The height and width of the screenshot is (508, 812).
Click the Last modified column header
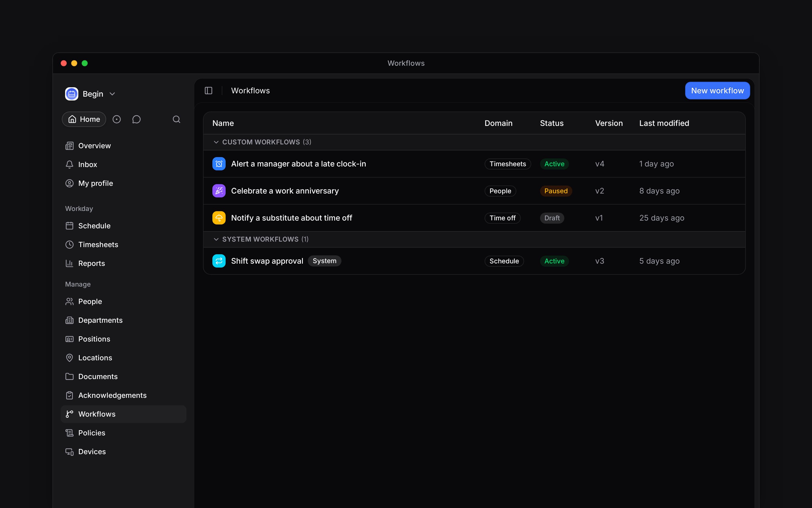click(x=664, y=123)
